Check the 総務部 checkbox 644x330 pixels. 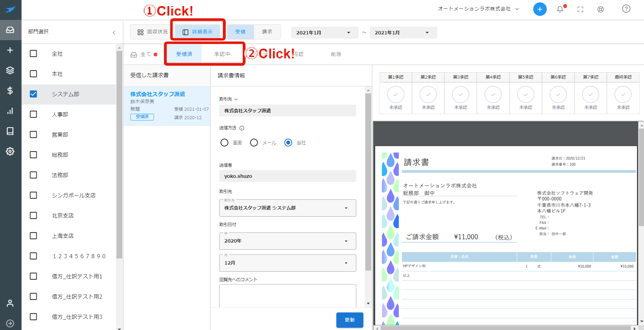pos(33,155)
